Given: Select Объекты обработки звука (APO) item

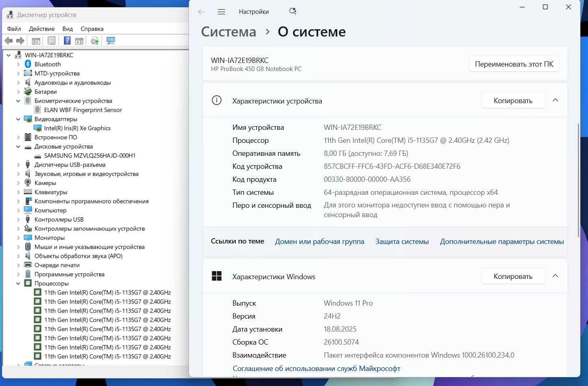Looking at the screenshot, I should [78, 256].
